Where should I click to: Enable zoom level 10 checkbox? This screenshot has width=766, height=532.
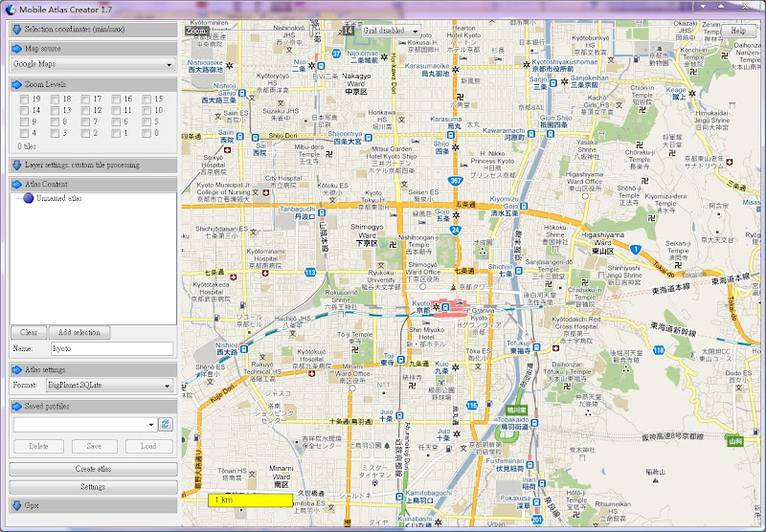click(x=146, y=111)
